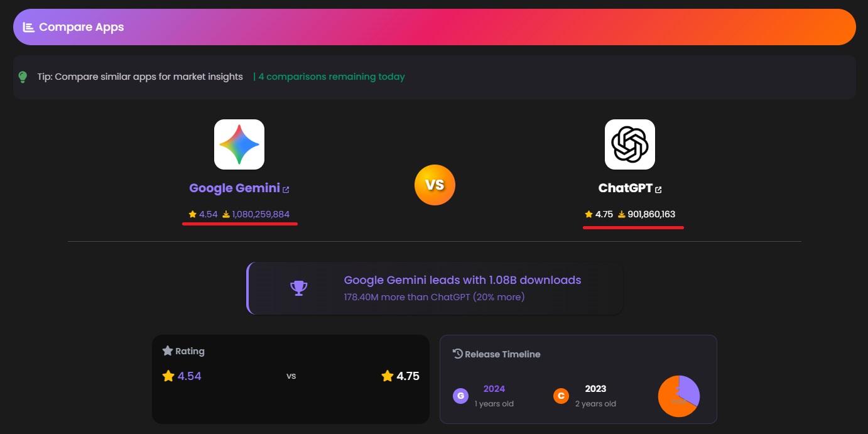Click the orange segment of pie chart
Viewport: 868px width, 434px height.
tap(671, 402)
